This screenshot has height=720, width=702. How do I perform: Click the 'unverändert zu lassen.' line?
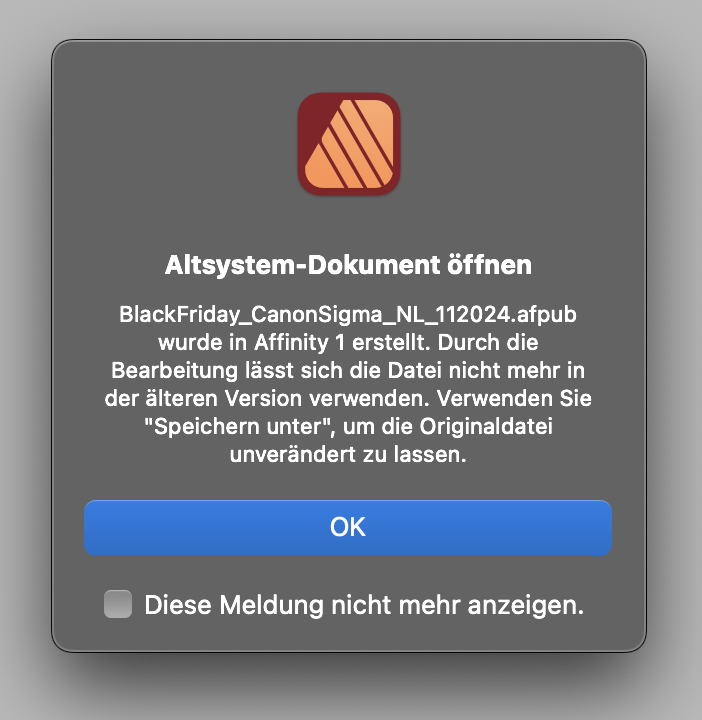click(348, 455)
